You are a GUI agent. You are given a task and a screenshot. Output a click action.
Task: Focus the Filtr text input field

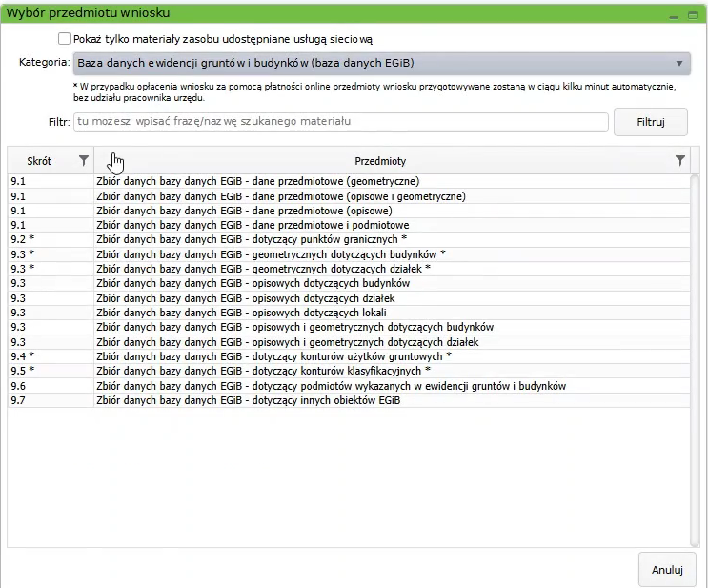click(x=340, y=122)
